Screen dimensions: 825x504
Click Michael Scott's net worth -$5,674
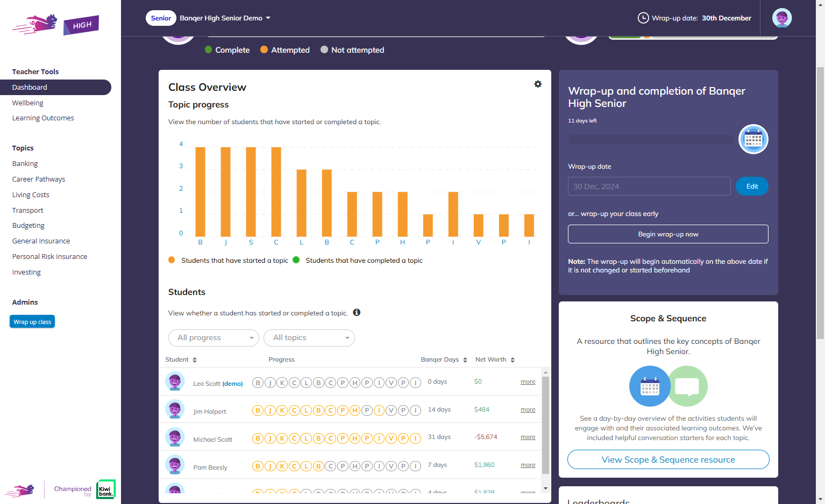coord(486,437)
